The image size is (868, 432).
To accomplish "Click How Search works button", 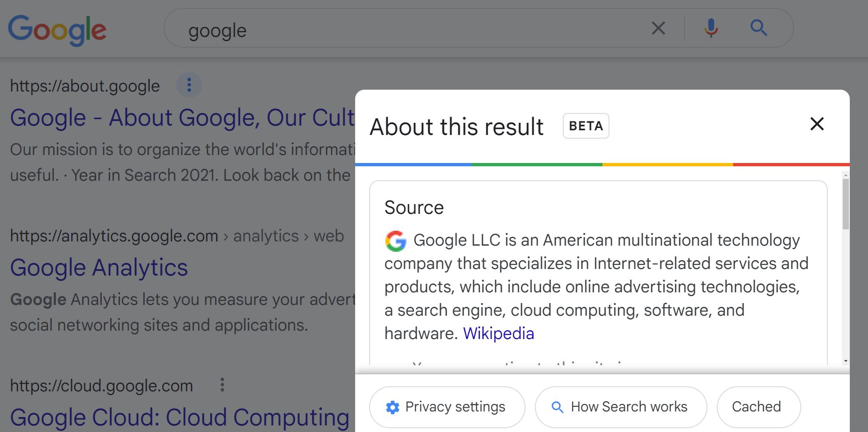I will (x=621, y=407).
